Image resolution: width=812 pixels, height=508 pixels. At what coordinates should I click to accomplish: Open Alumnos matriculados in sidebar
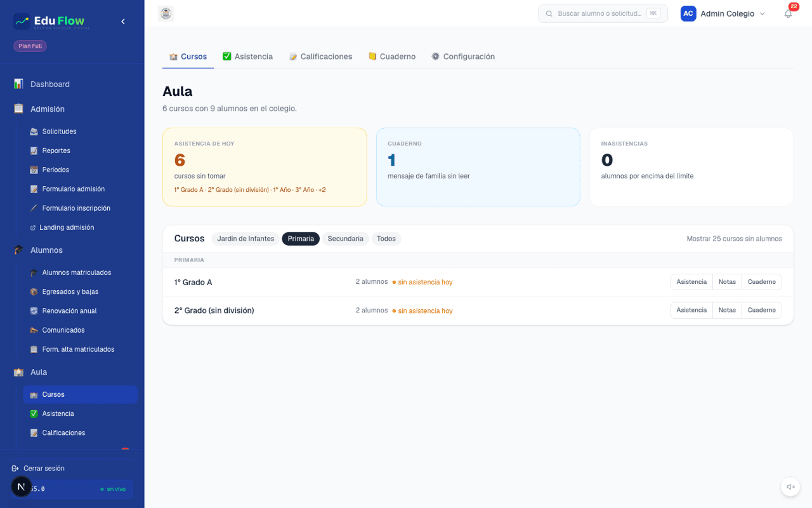pyautogui.click(x=80, y=272)
